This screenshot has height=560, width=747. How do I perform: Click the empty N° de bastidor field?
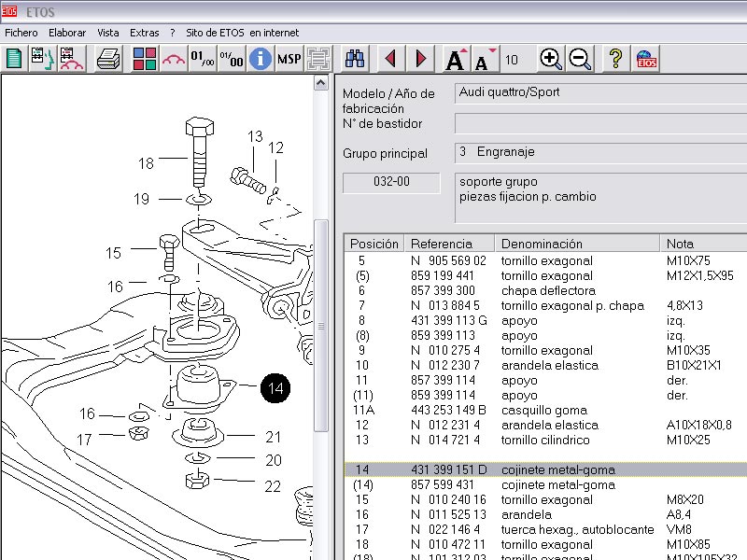600,123
